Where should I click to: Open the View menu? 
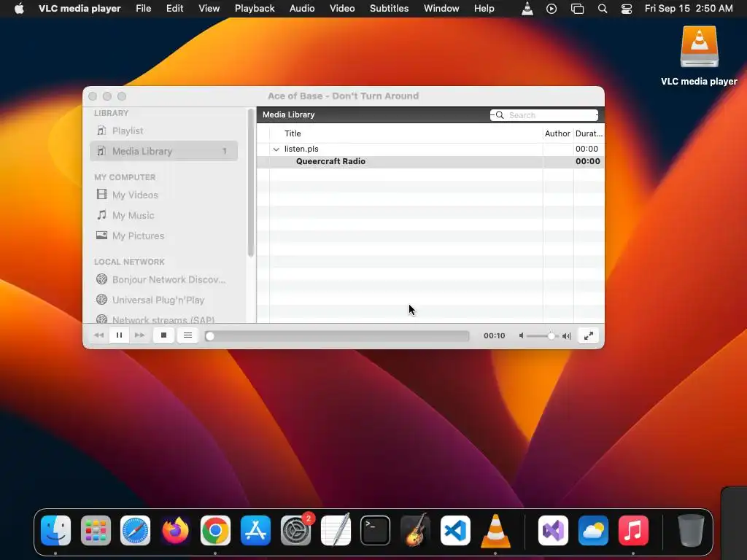209,9
